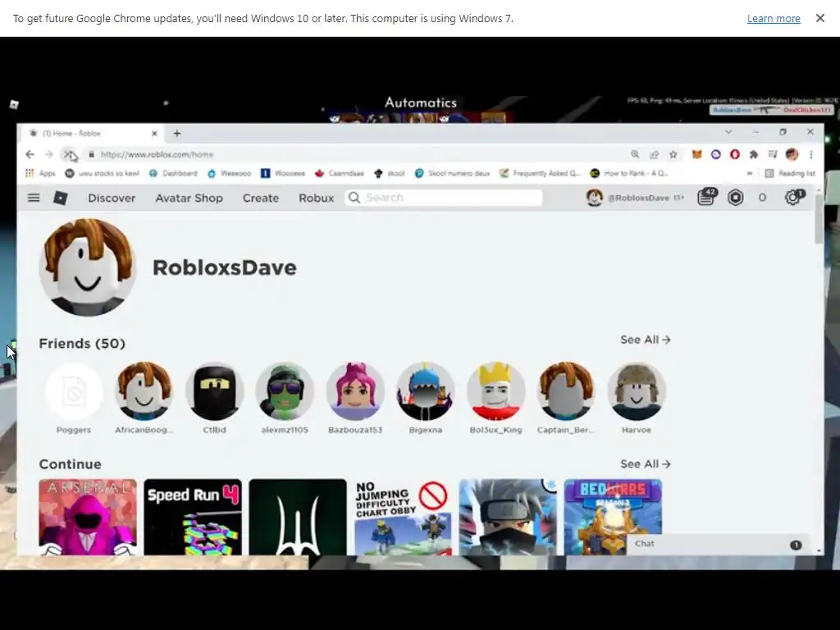Image resolution: width=840 pixels, height=630 pixels.
Task: Open the 'Frequently Asked Q...' bookmark
Action: 540,173
